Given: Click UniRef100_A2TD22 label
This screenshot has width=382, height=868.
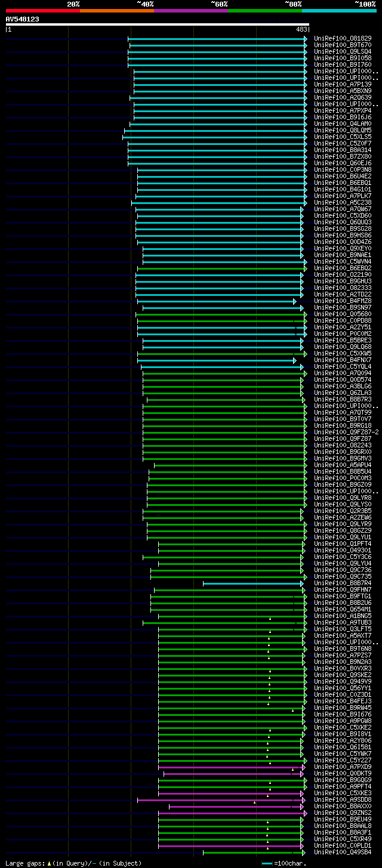Looking at the screenshot, I should coord(343,294).
